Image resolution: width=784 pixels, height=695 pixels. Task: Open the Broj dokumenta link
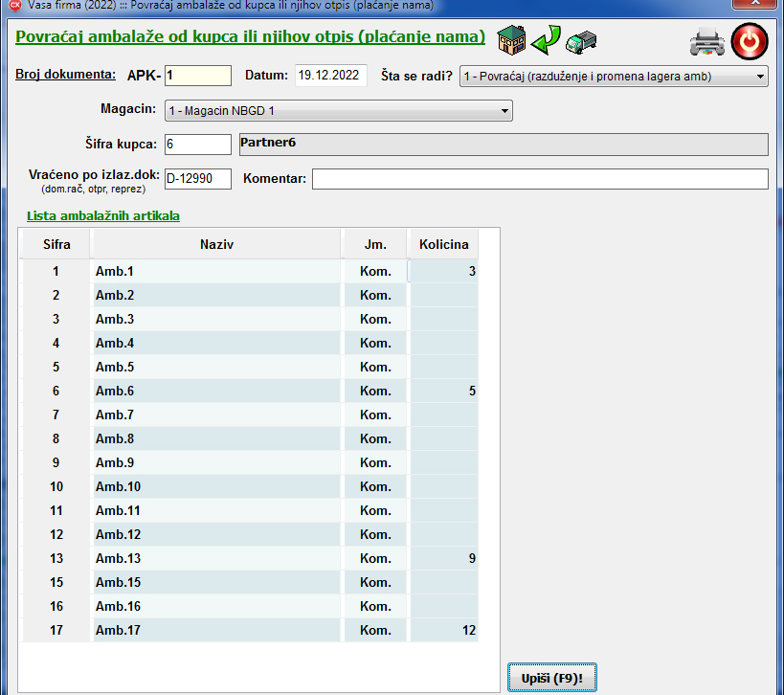pos(65,75)
